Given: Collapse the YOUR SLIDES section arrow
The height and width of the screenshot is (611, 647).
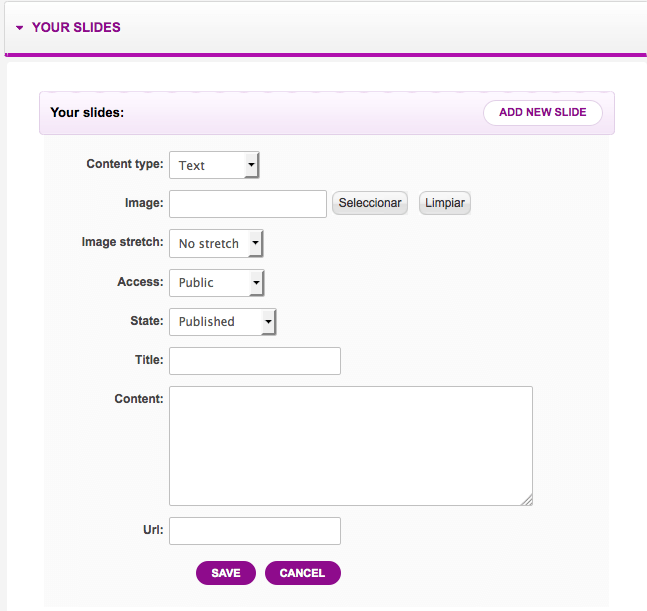Looking at the screenshot, I should (19, 28).
